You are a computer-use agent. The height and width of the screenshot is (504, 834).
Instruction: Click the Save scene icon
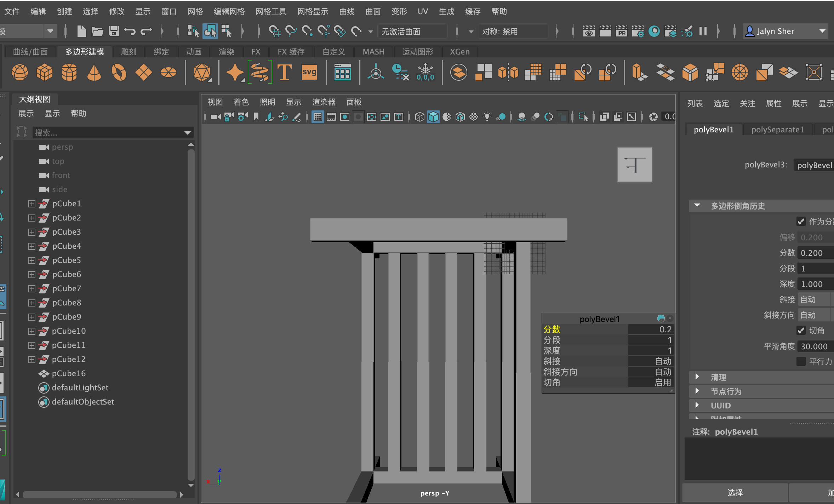click(114, 31)
